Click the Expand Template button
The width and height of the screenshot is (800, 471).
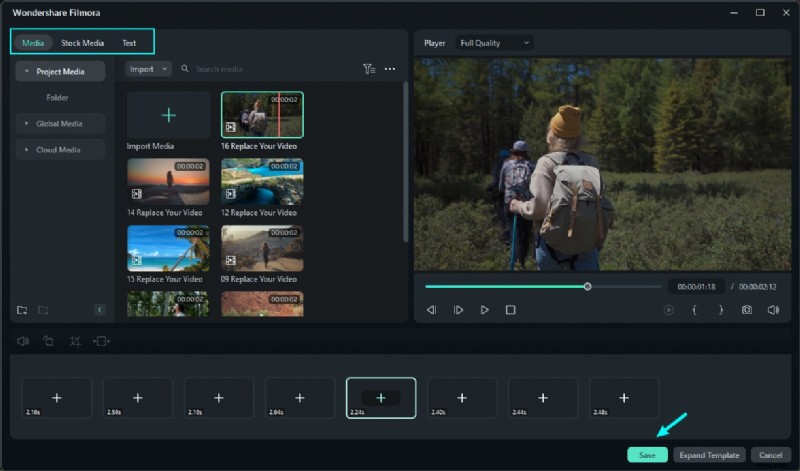coord(709,455)
